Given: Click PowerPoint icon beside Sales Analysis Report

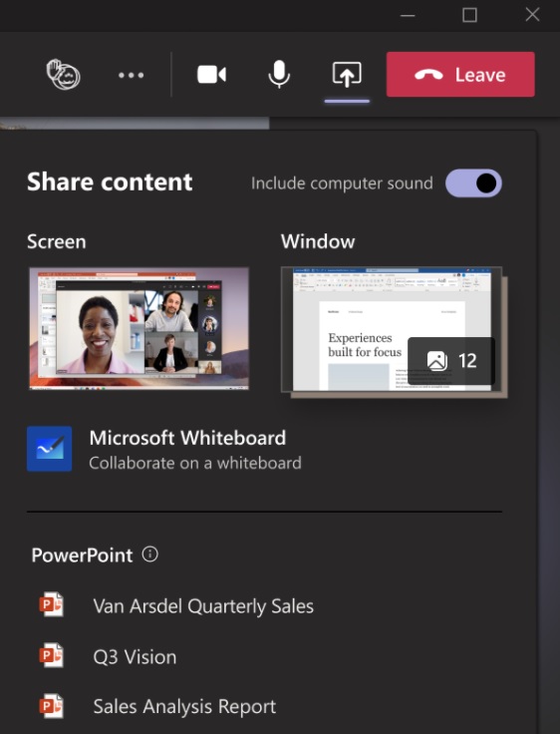Looking at the screenshot, I should click(x=52, y=706).
